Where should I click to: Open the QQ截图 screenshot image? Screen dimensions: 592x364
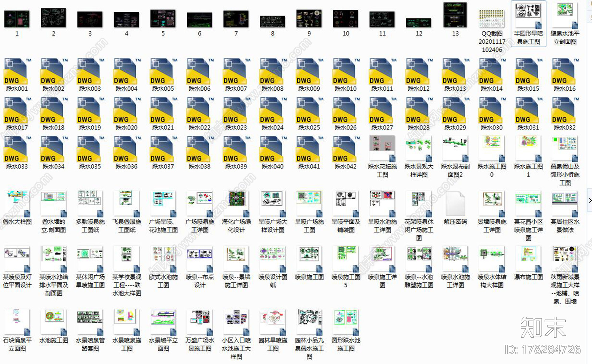(x=492, y=19)
